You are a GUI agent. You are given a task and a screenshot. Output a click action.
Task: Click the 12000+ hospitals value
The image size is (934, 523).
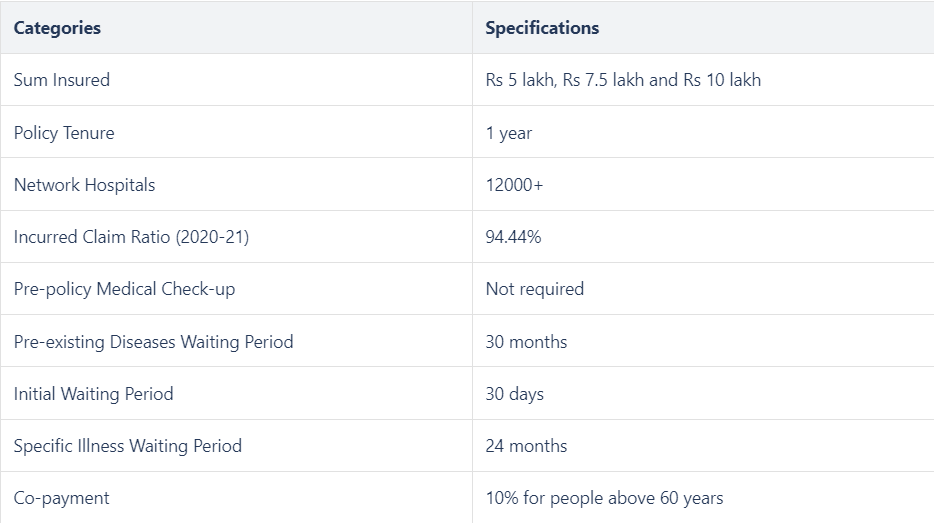(x=514, y=185)
